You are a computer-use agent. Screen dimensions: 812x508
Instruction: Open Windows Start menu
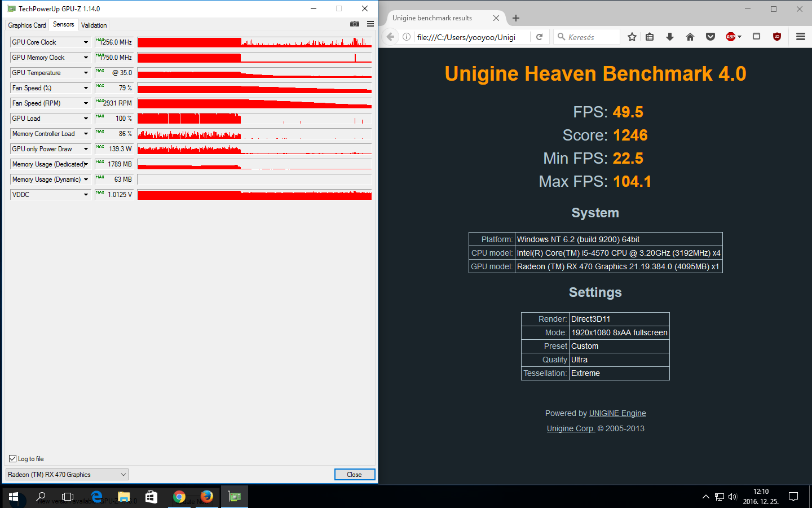click(14, 497)
